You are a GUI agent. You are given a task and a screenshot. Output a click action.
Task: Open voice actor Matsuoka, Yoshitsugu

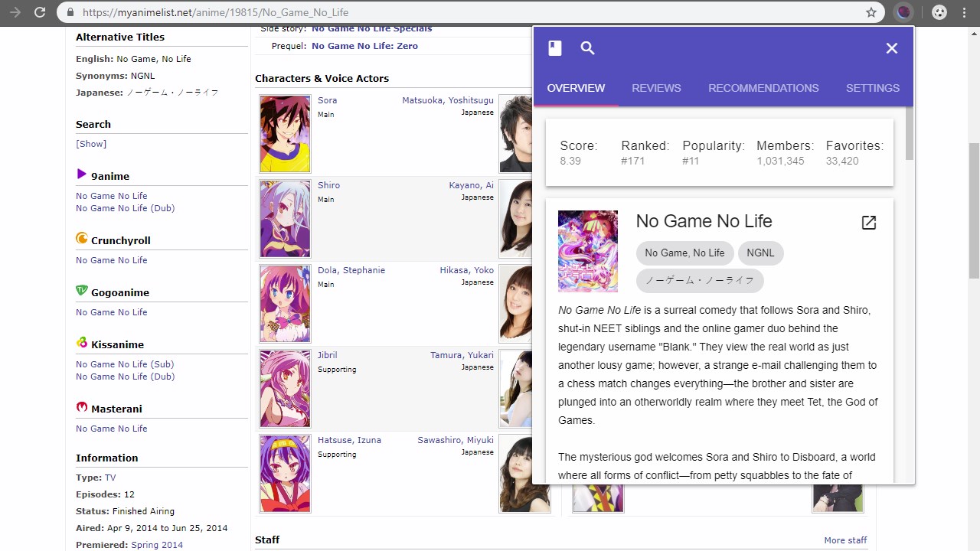448,100
